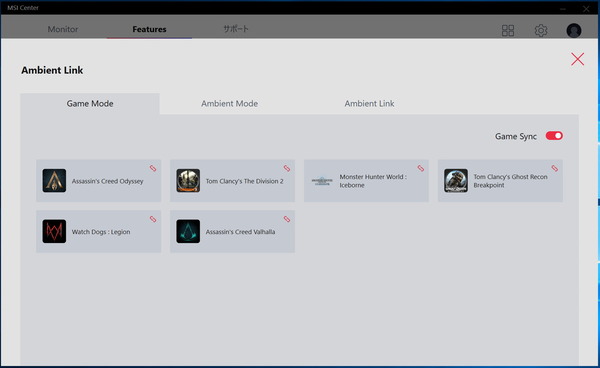Select Tom Clancy's Ghost Recon Breakpoint title text
Image resolution: width=600 pixels, height=368 pixels.
[510, 181]
